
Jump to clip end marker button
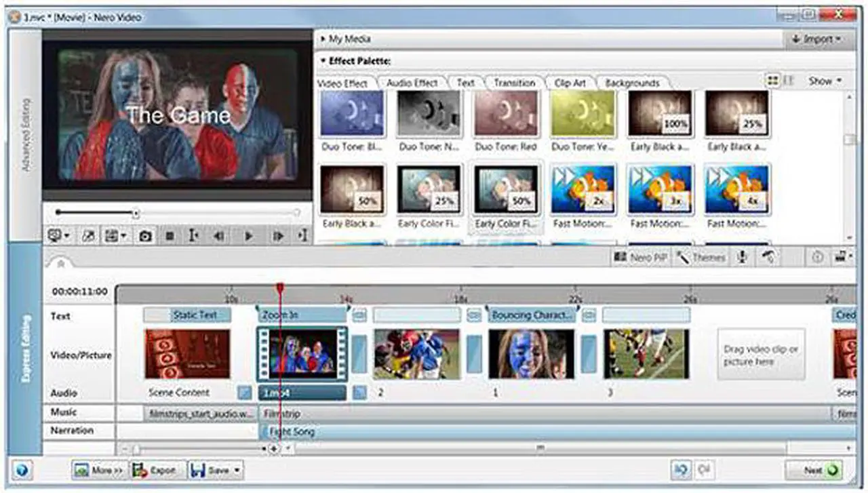[x=302, y=236]
